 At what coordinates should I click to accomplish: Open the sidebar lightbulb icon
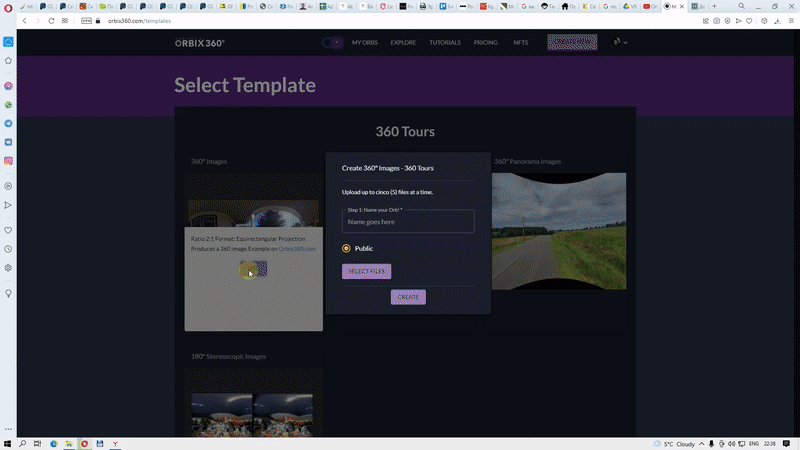point(8,293)
